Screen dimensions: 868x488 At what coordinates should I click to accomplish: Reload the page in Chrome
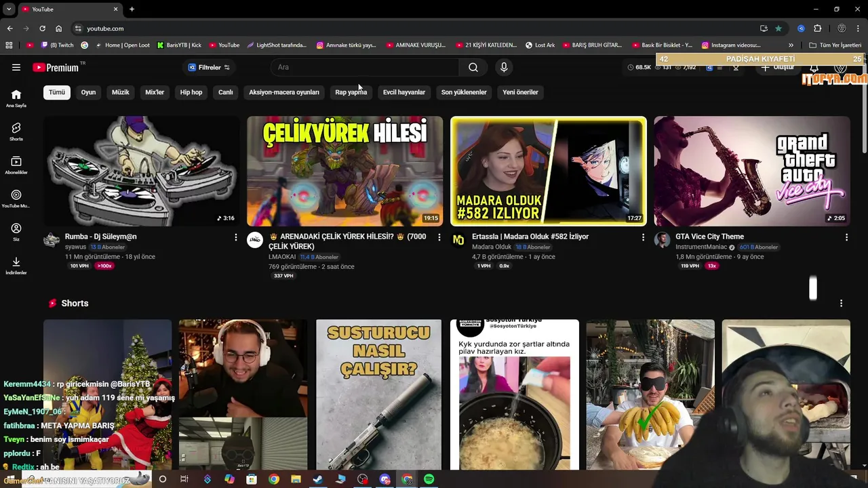pyautogui.click(x=42, y=28)
